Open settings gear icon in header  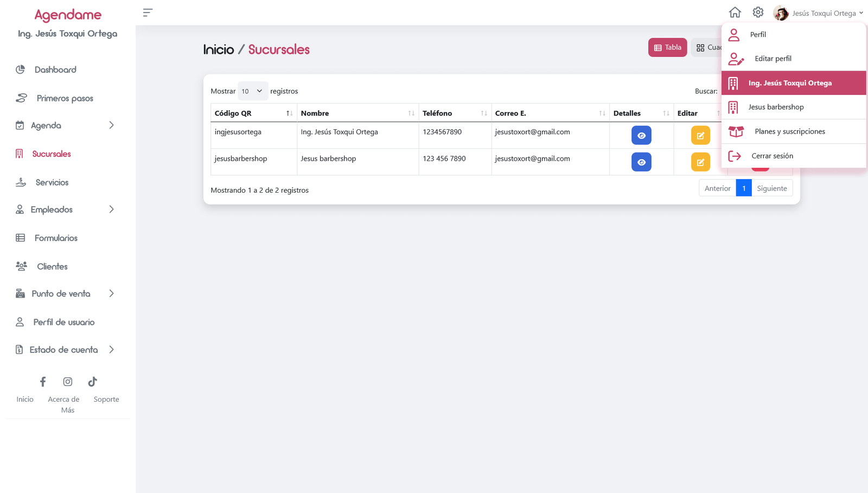pyautogui.click(x=758, y=12)
